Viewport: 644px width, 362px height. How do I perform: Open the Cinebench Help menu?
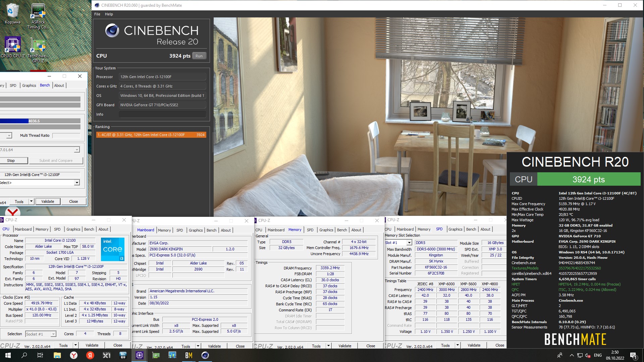[109, 14]
